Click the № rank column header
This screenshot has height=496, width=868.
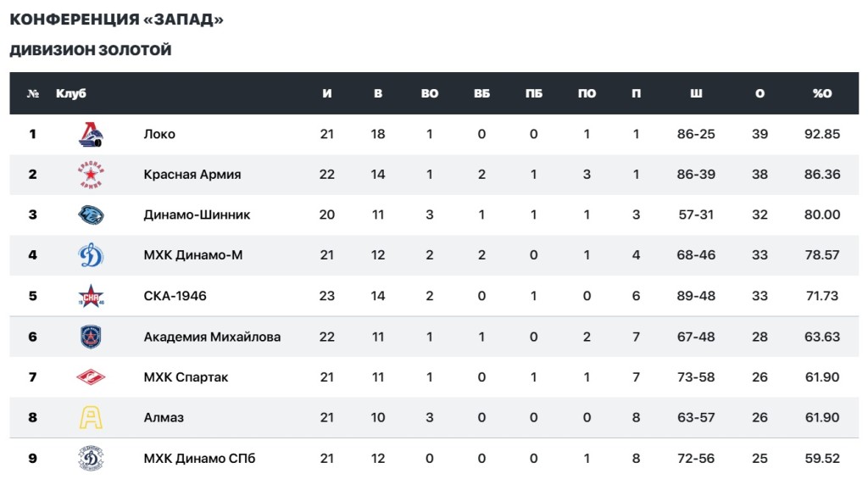[x=33, y=93]
